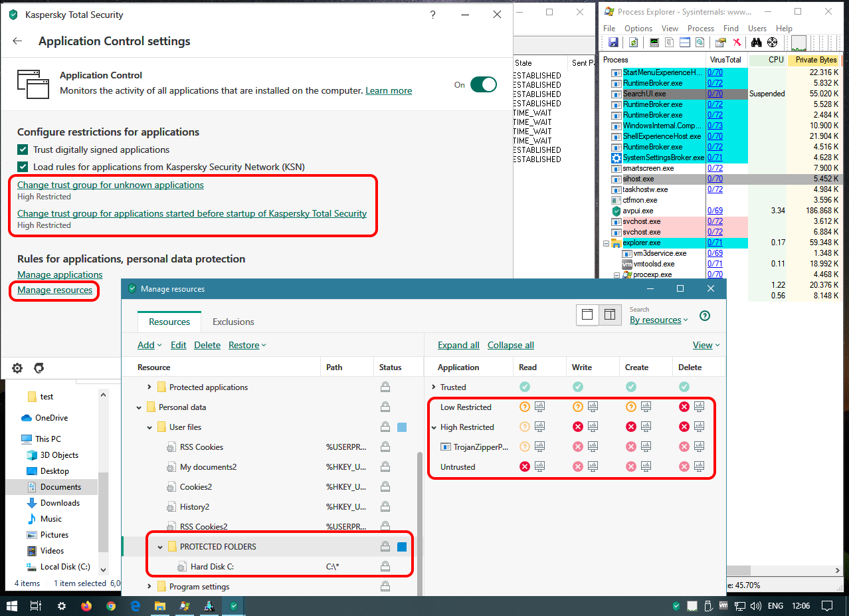The height and width of the screenshot is (616, 849).
Task: Click Untrusted Read deny icon
Action: point(525,466)
